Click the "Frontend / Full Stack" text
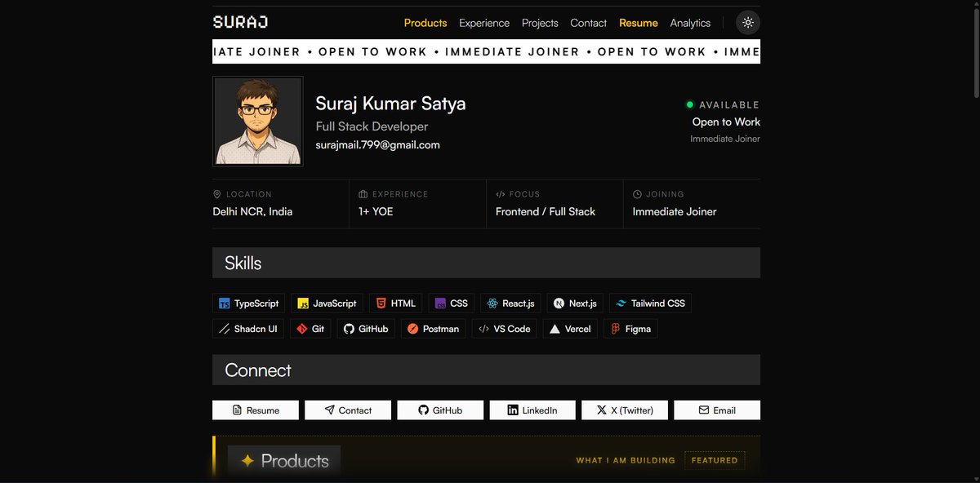 [546, 211]
